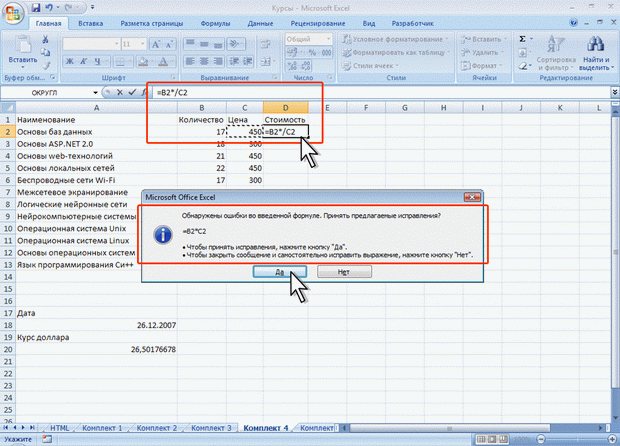The image size is (620, 446).
Task: Switch to the Data (Данные) ribbon tab
Action: pos(260,21)
